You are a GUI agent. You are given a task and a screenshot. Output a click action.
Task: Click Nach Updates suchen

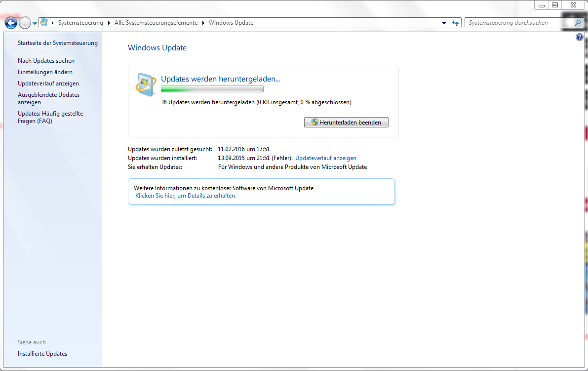tap(46, 61)
